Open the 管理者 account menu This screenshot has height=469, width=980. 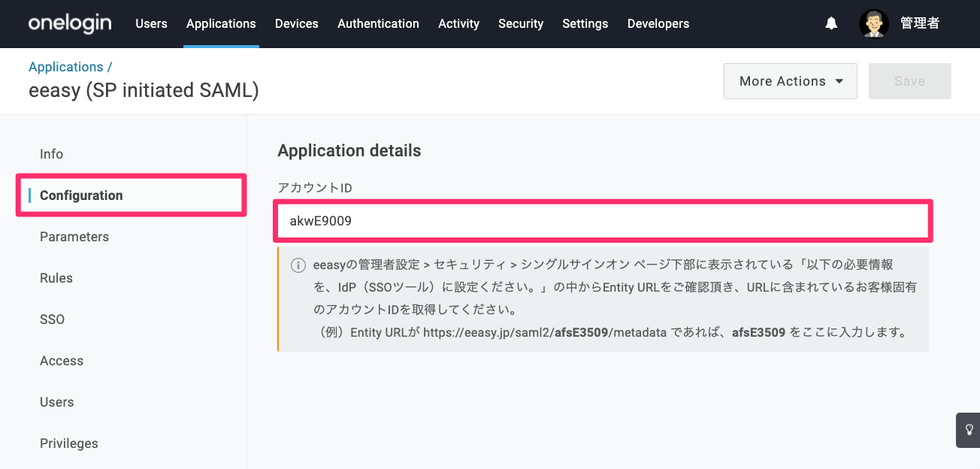(x=920, y=23)
